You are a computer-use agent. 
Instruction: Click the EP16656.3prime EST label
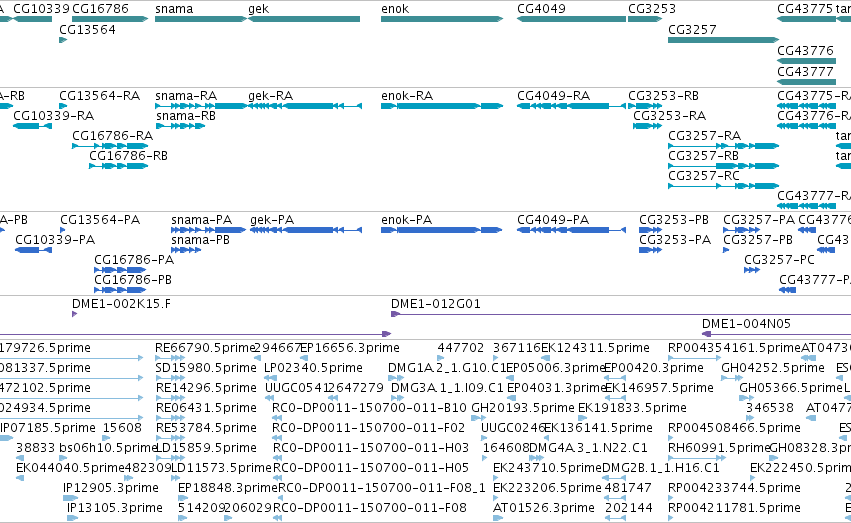[350, 348]
